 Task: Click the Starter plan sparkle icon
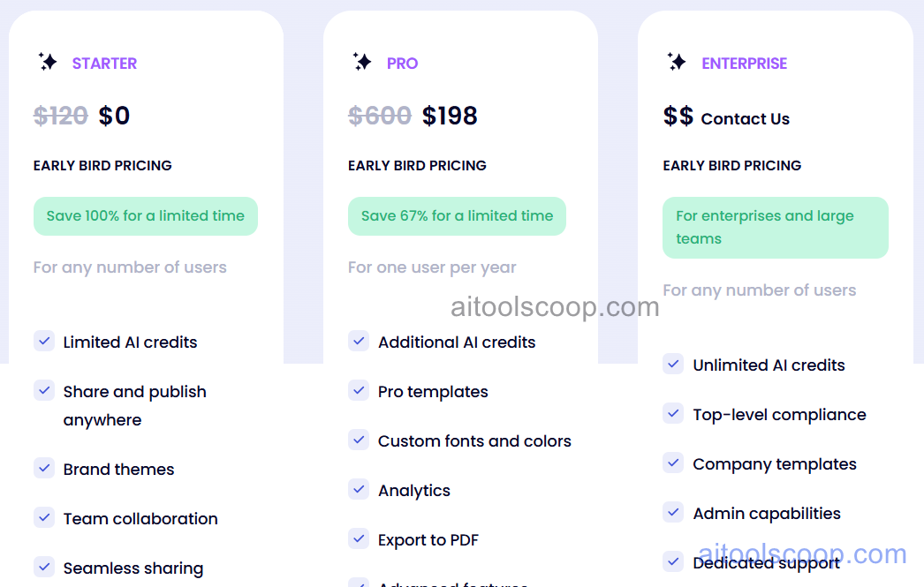tap(49, 62)
